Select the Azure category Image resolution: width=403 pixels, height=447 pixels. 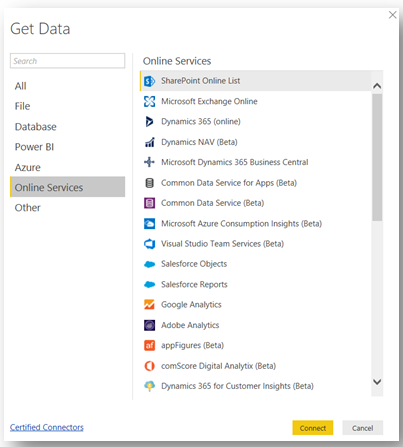coord(67,167)
